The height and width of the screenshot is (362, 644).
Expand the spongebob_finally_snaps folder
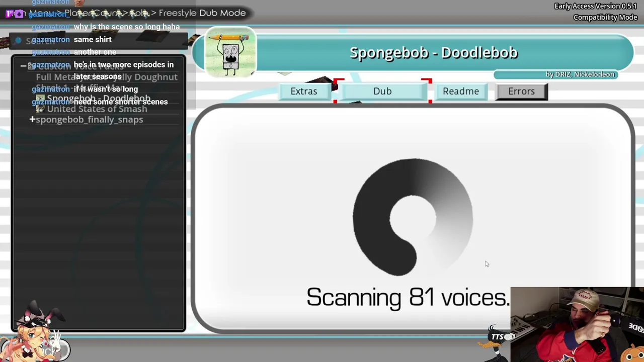[32, 119]
